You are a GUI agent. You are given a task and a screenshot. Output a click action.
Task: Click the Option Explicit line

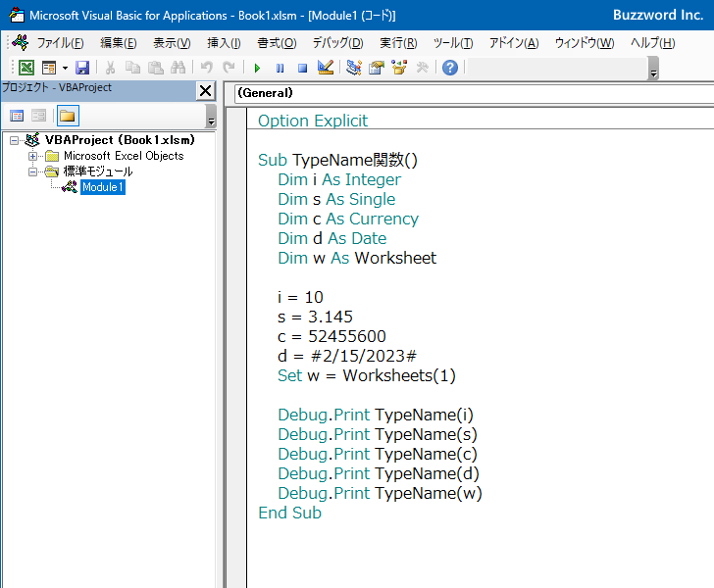click(313, 121)
